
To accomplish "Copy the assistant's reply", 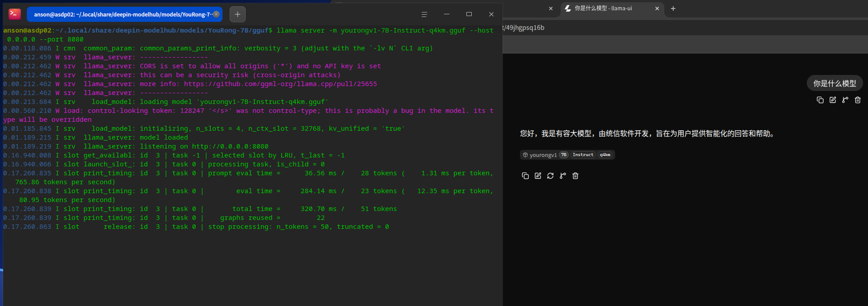I will click(x=525, y=176).
